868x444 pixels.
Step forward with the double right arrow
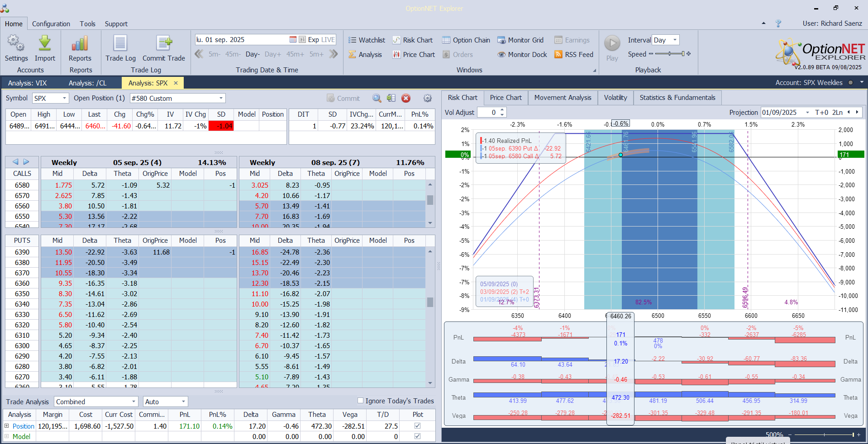pyautogui.click(x=334, y=54)
